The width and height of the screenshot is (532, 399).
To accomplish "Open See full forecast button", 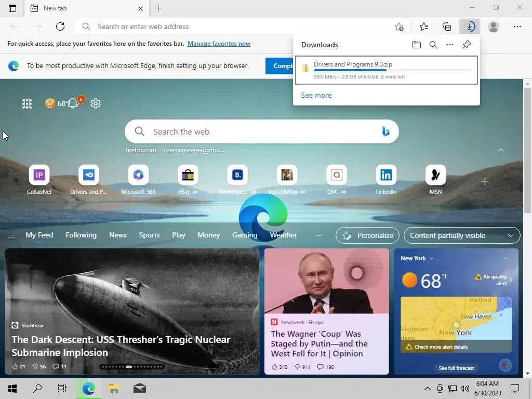I will tap(456, 368).
